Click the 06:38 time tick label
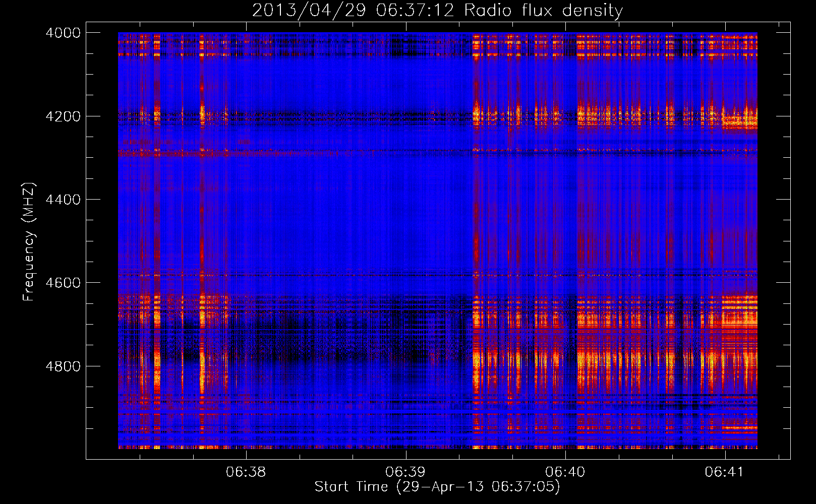The width and height of the screenshot is (816, 504). 246,472
